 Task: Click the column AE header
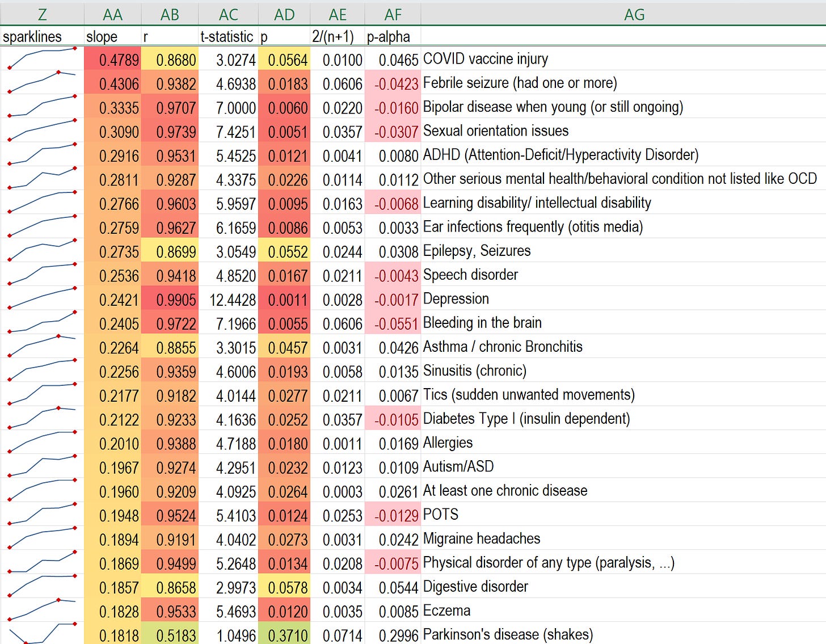pos(338,15)
